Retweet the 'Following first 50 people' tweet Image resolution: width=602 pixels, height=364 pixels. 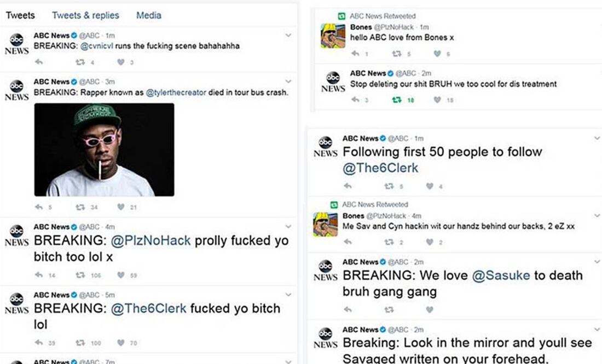click(388, 186)
